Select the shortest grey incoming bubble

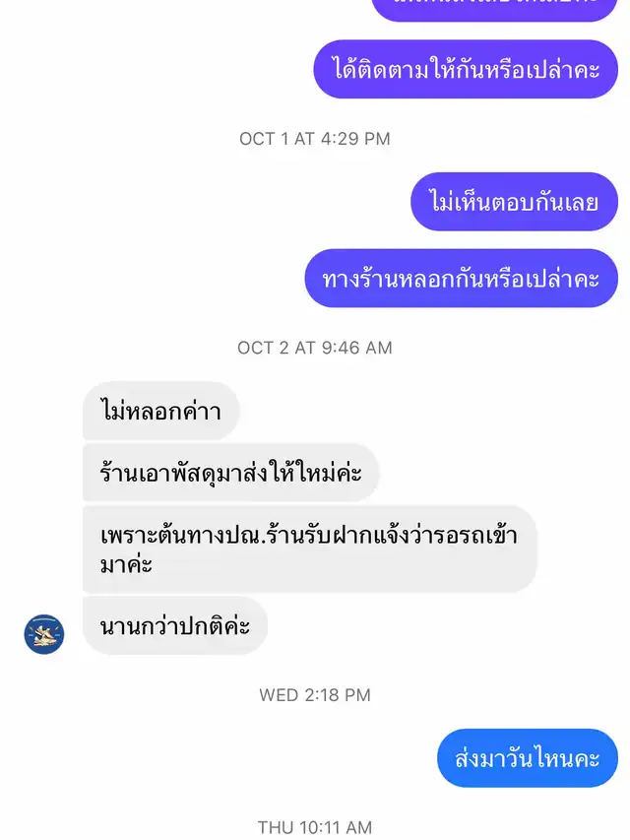tap(160, 411)
